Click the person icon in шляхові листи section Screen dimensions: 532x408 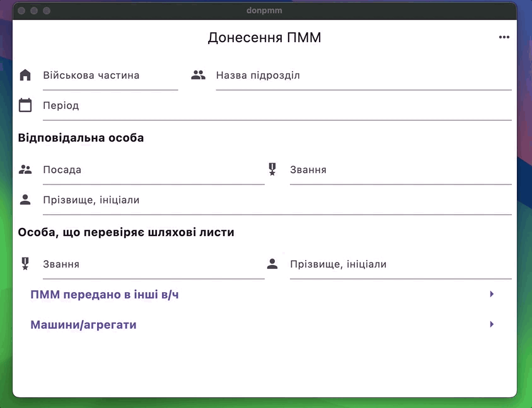tap(272, 264)
